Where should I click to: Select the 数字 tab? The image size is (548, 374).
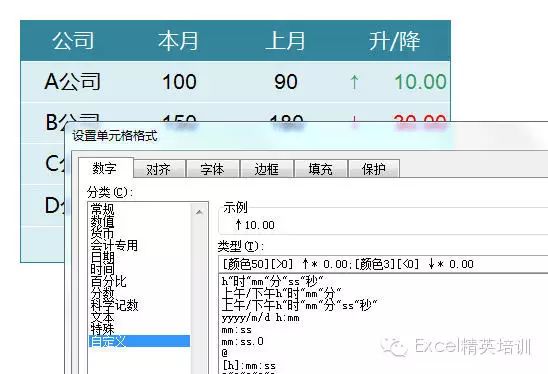(105, 168)
